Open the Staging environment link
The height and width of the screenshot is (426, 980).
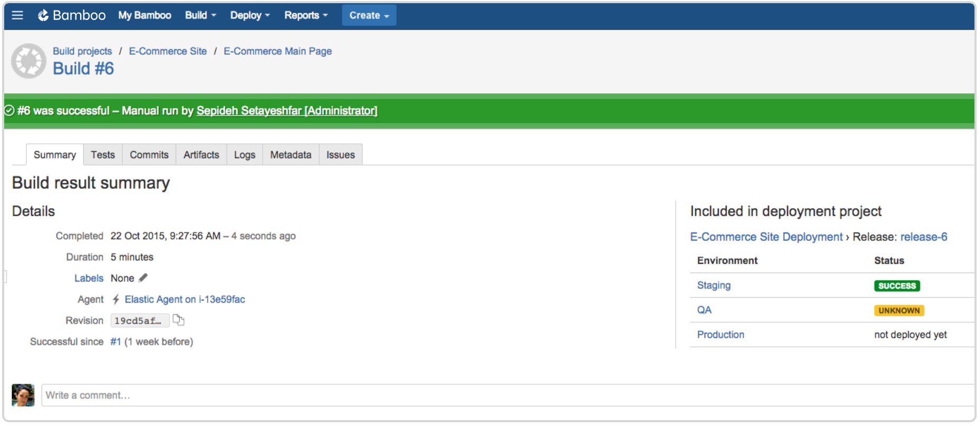click(714, 285)
